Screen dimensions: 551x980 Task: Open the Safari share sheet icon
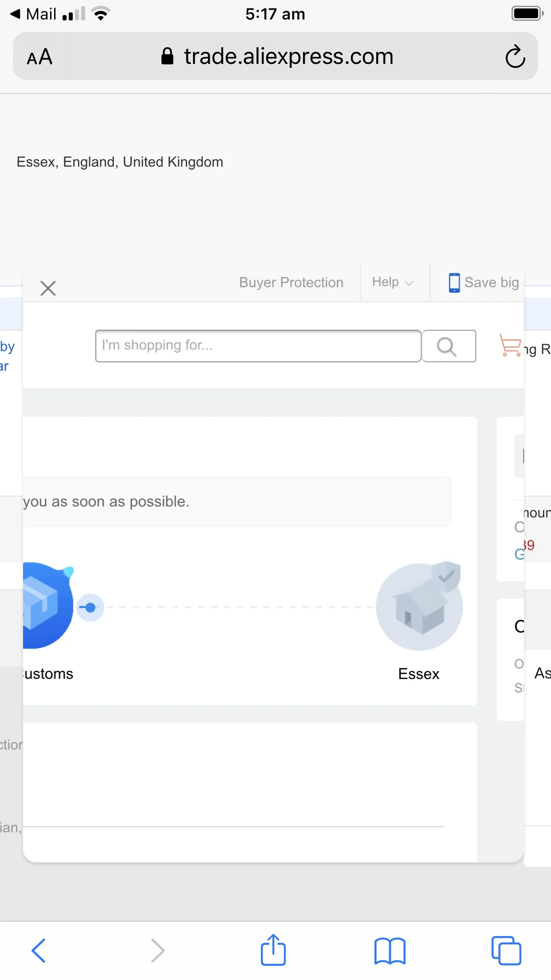coord(273,949)
